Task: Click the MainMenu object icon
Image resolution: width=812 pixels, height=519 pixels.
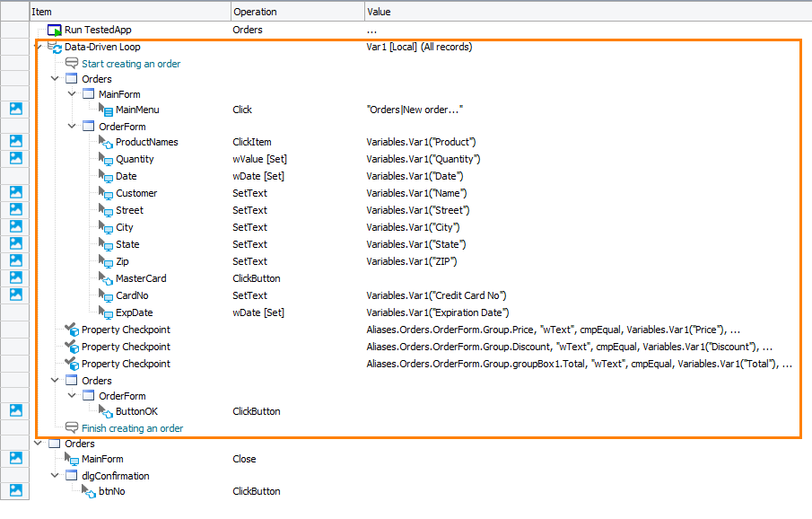Action: pyautogui.click(x=106, y=110)
